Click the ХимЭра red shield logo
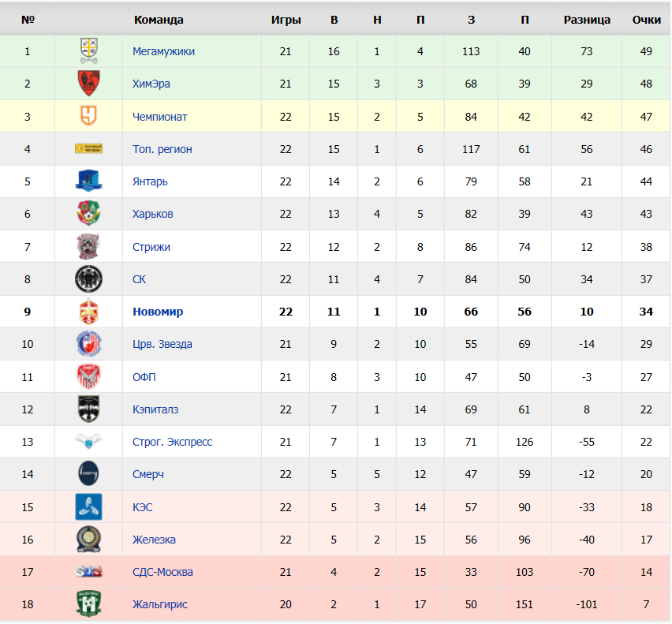Screen dimensions: 672x624 [88, 83]
